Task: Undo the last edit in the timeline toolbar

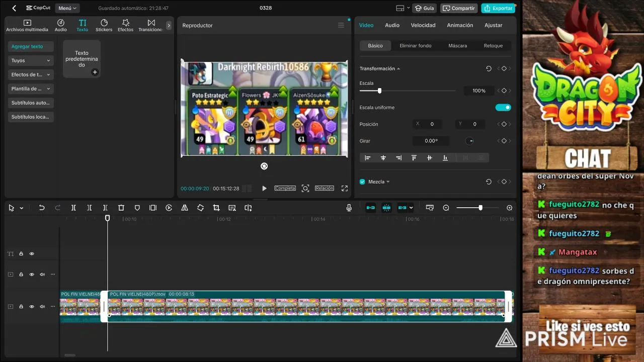Action: click(x=42, y=208)
